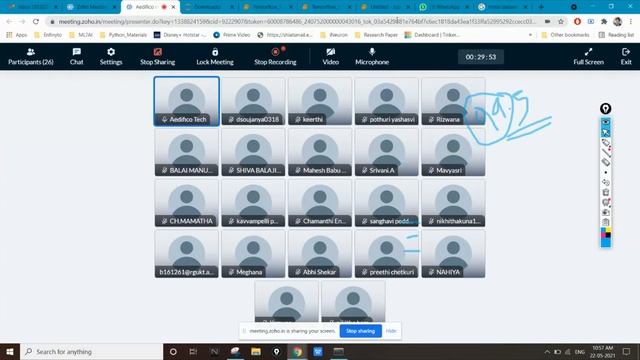Viewport: 640px width, 360px height.
Task: Toggle annotation visibility eye icon
Action: click(606, 122)
